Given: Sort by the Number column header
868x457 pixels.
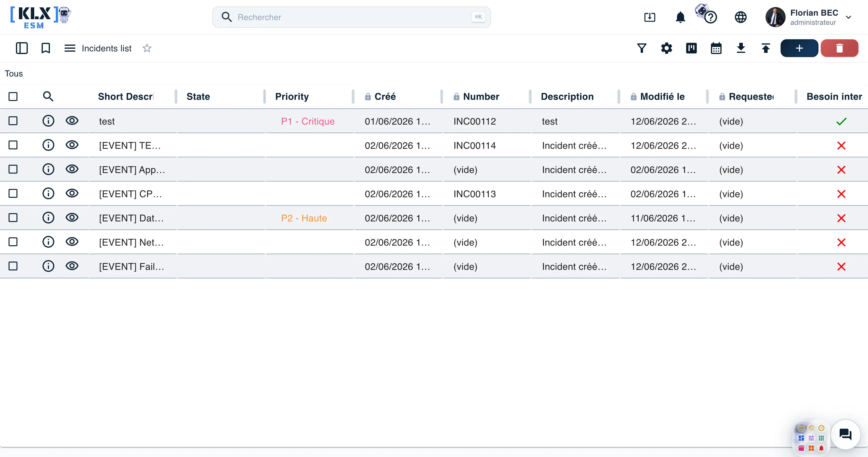Looking at the screenshot, I should [x=481, y=96].
